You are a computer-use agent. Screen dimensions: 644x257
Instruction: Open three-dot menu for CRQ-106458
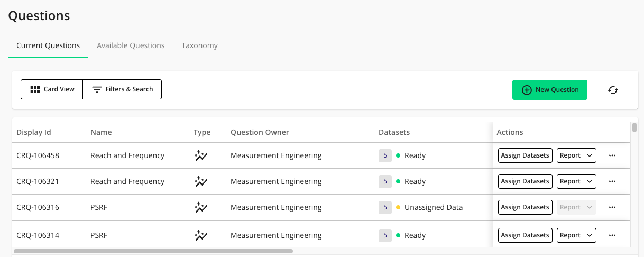pyautogui.click(x=612, y=155)
